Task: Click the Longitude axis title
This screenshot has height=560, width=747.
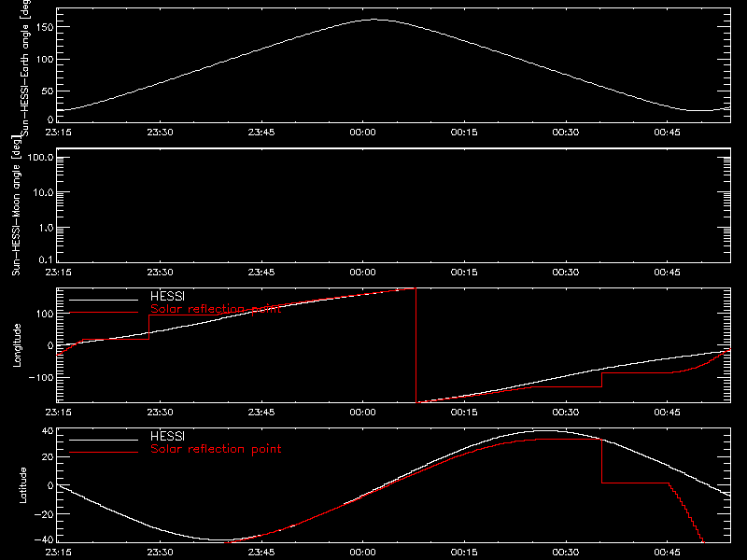Action: pos(17,345)
